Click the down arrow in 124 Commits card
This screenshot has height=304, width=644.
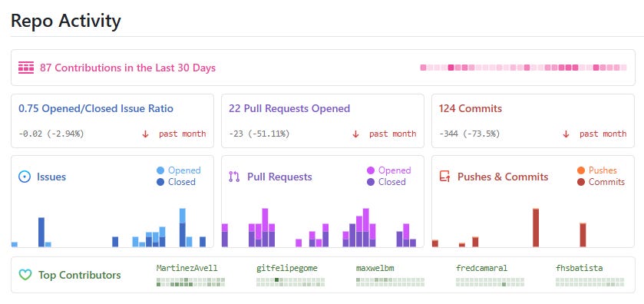pos(566,134)
